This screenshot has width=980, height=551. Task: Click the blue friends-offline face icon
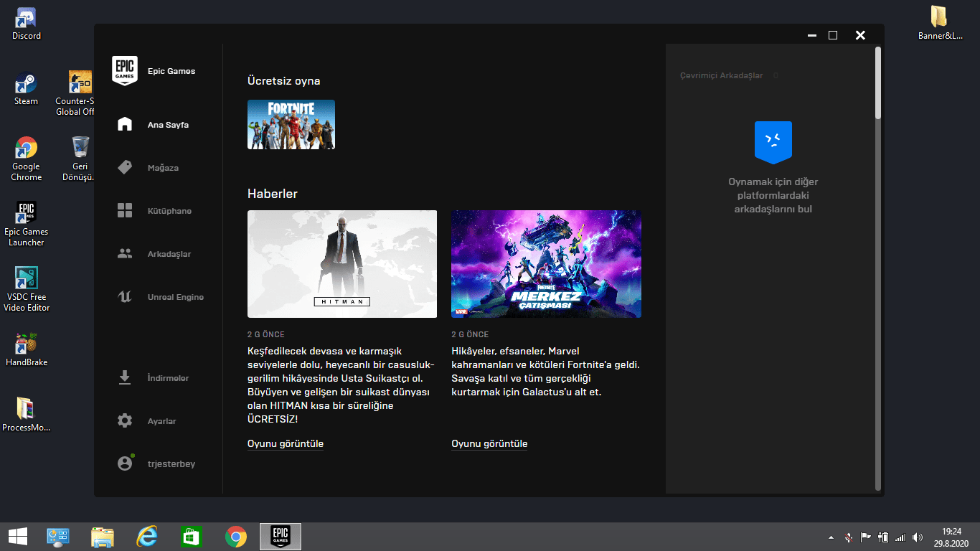click(x=773, y=142)
